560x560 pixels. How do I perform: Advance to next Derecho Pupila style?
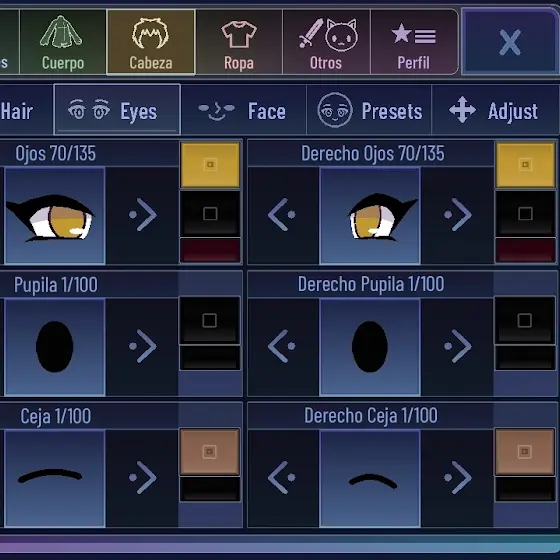click(x=458, y=346)
